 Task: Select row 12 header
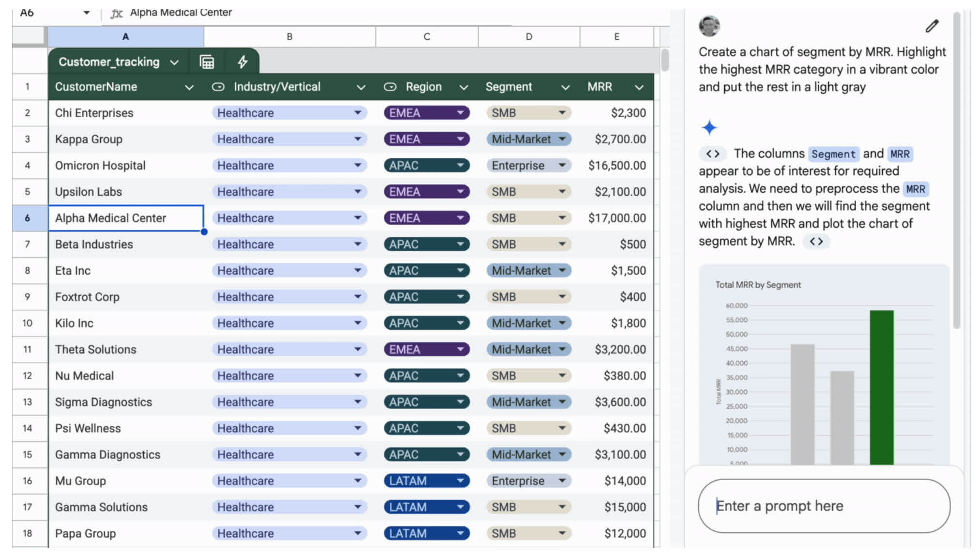[28, 376]
